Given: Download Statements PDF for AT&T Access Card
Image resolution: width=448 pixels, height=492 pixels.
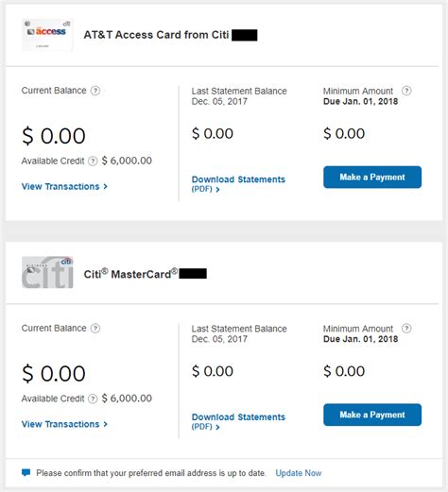Looking at the screenshot, I should tap(238, 184).
